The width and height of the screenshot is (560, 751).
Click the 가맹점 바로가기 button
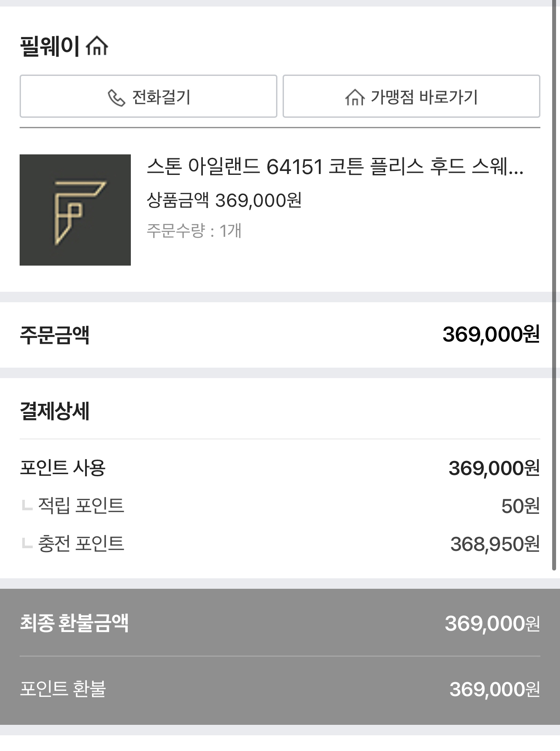[x=411, y=96]
